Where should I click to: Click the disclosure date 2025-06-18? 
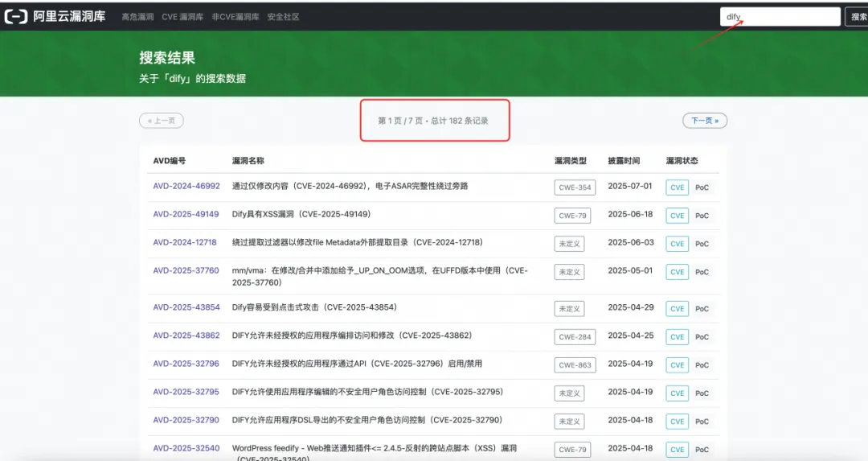(630, 214)
